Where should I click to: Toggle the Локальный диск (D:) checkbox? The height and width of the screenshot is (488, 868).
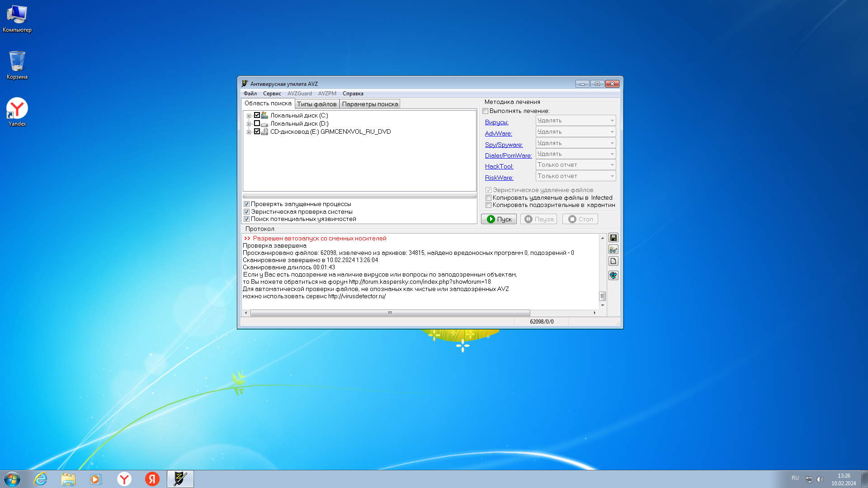tap(257, 123)
